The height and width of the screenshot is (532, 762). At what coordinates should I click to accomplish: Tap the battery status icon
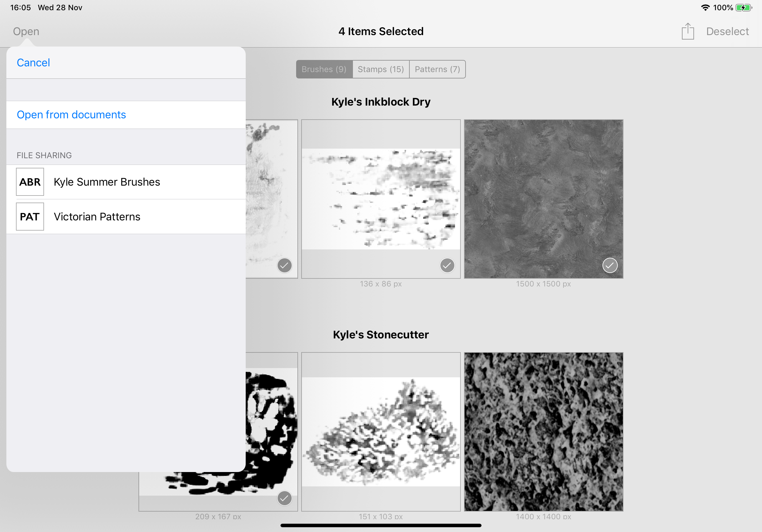point(743,8)
